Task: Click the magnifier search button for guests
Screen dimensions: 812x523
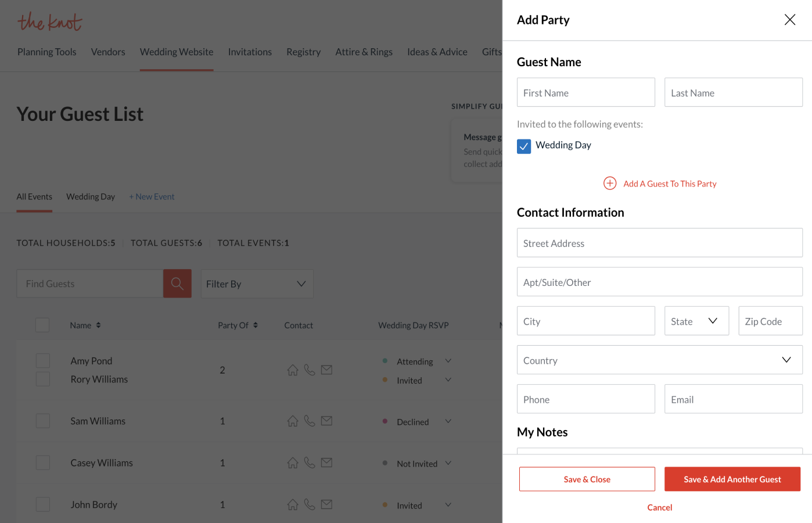Action: pyautogui.click(x=177, y=284)
